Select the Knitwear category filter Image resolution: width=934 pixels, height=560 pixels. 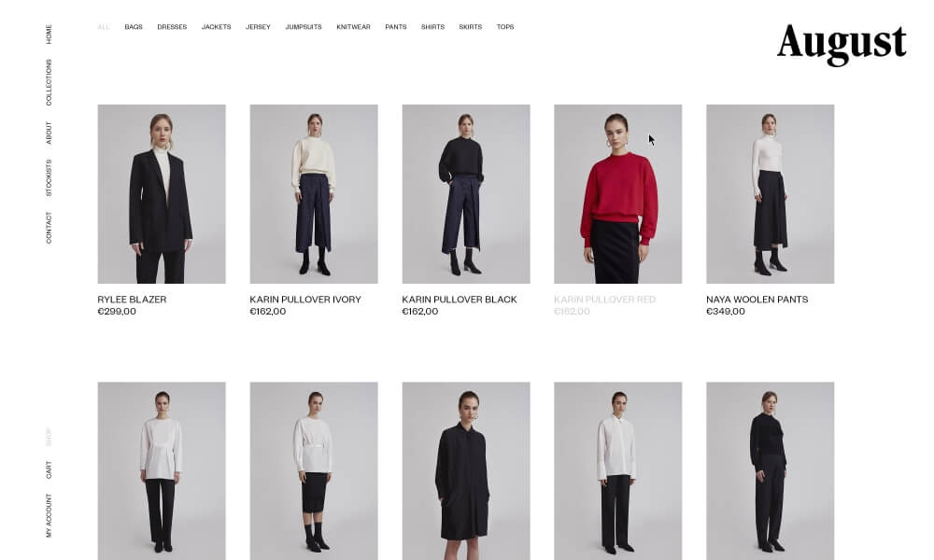(x=353, y=27)
